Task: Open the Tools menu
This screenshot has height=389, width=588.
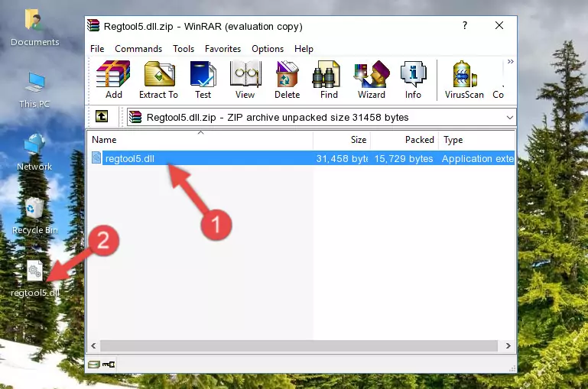Action: (x=184, y=49)
